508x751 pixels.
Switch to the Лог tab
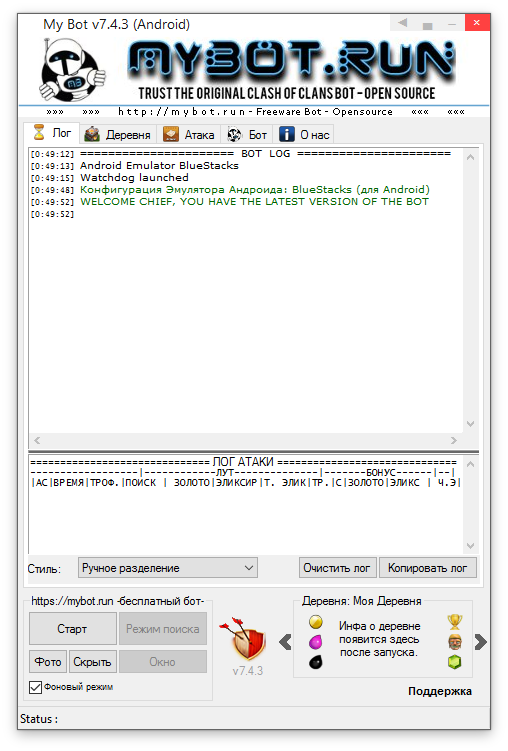(52, 133)
